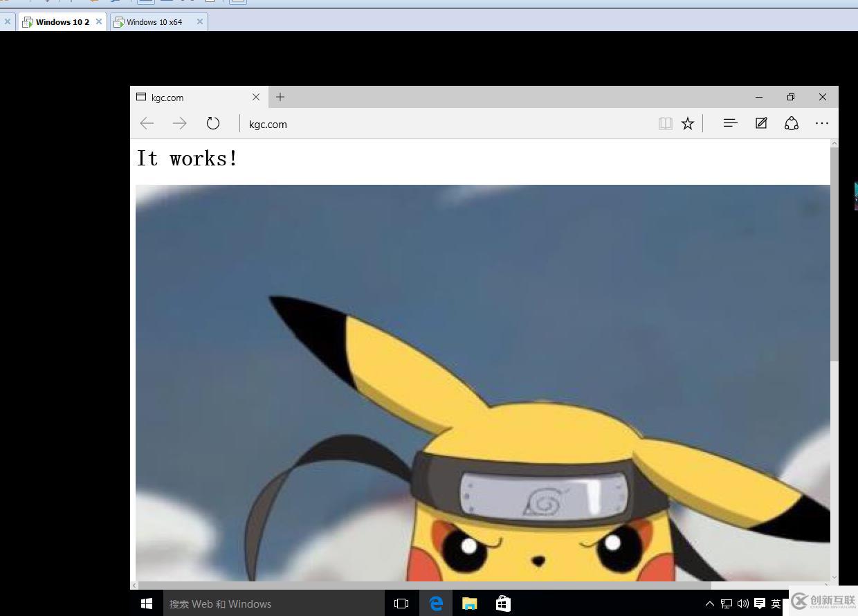Open the Hub panel
This screenshot has height=616, width=858.
click(730, 123)
